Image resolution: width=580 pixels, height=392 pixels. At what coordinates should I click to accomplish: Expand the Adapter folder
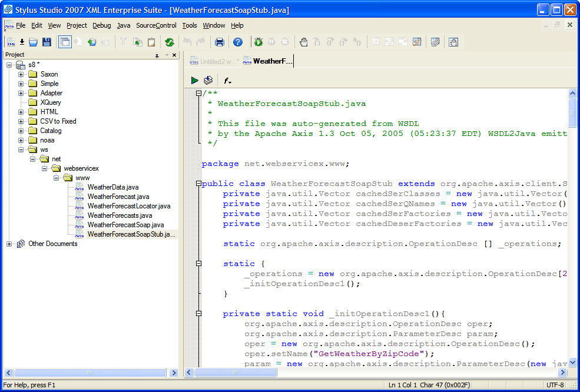pyautogui.click(x=21, y=93)
